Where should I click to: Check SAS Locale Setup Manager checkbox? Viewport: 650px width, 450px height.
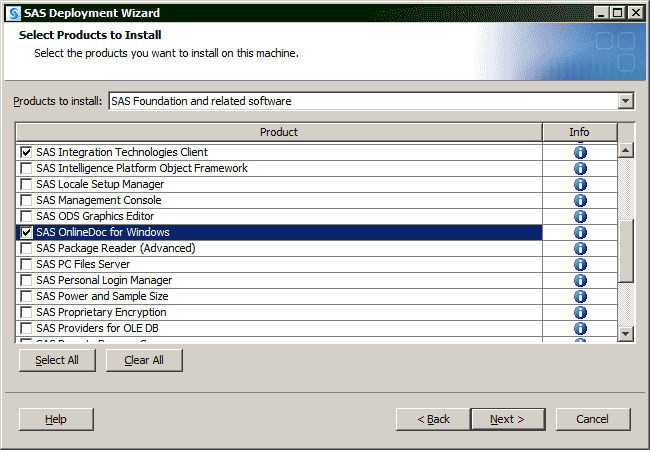coord(26,184)
